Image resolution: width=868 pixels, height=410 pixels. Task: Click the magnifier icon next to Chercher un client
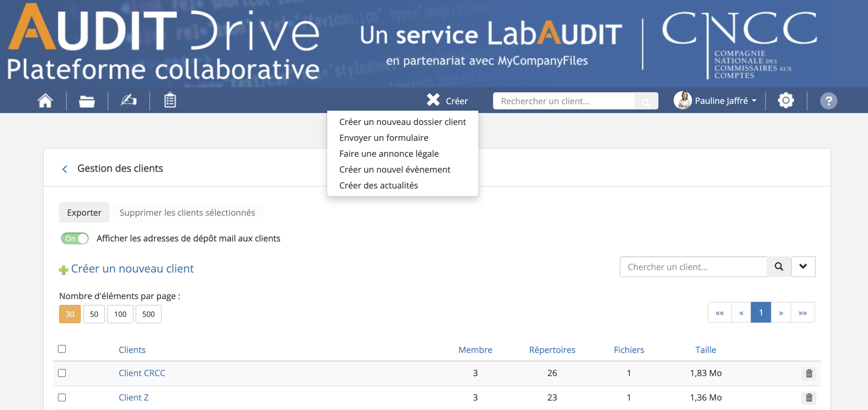pyautogui.click(x=779, y=267)
